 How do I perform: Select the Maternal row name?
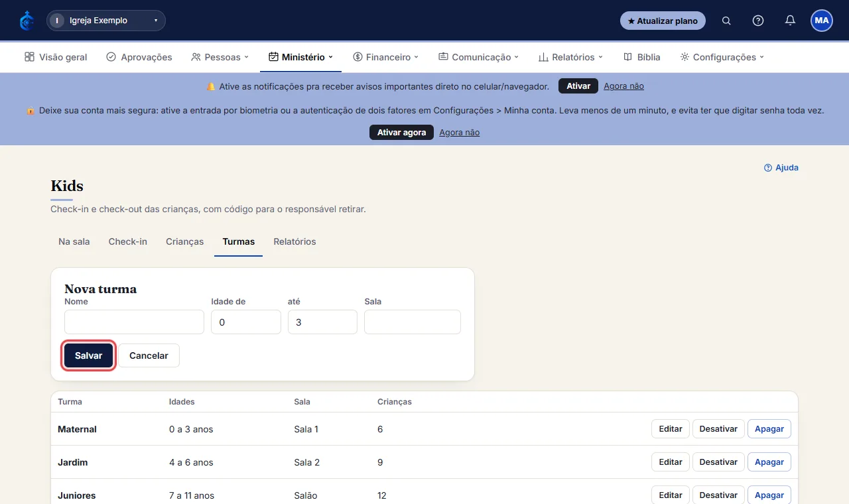[77, 429]
